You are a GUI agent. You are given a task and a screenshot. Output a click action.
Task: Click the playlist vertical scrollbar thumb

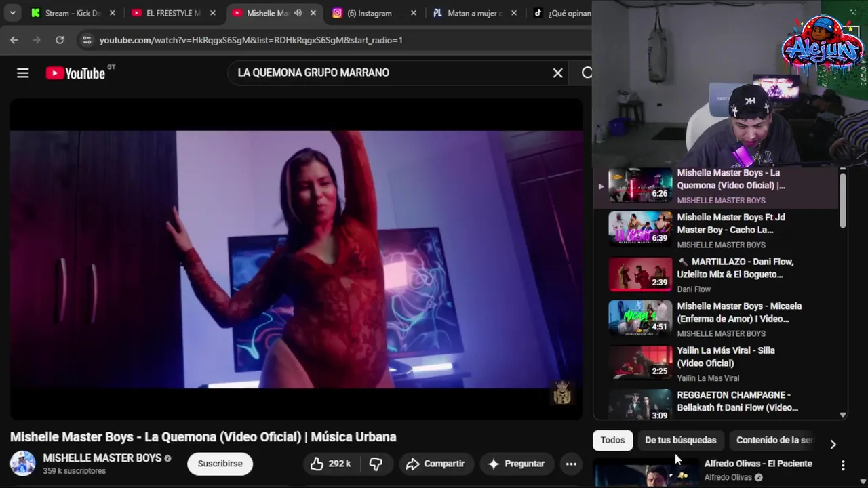coord(843,200)
